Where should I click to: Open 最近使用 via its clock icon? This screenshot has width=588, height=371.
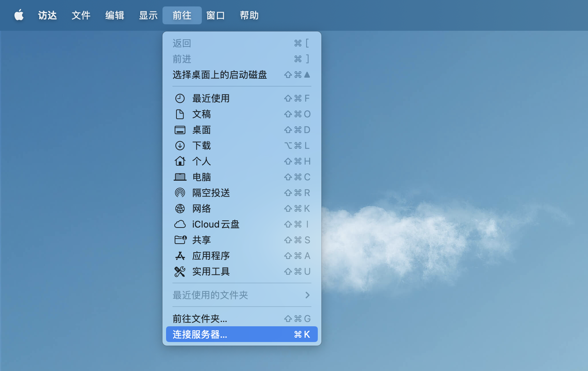180,98
